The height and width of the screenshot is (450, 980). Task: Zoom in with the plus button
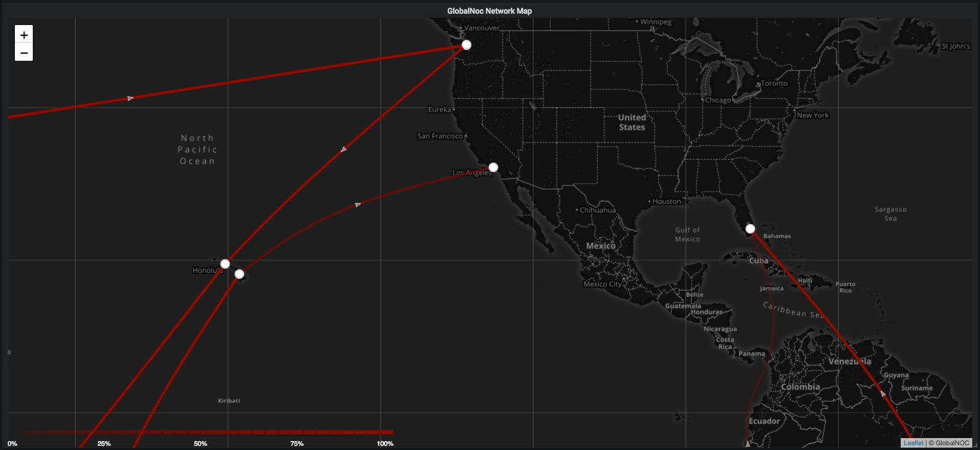[x=24, y=35]
